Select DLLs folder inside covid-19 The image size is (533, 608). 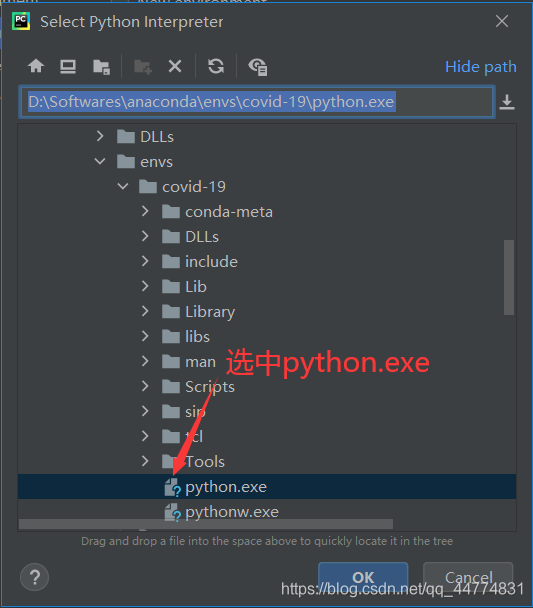point(202,237)
